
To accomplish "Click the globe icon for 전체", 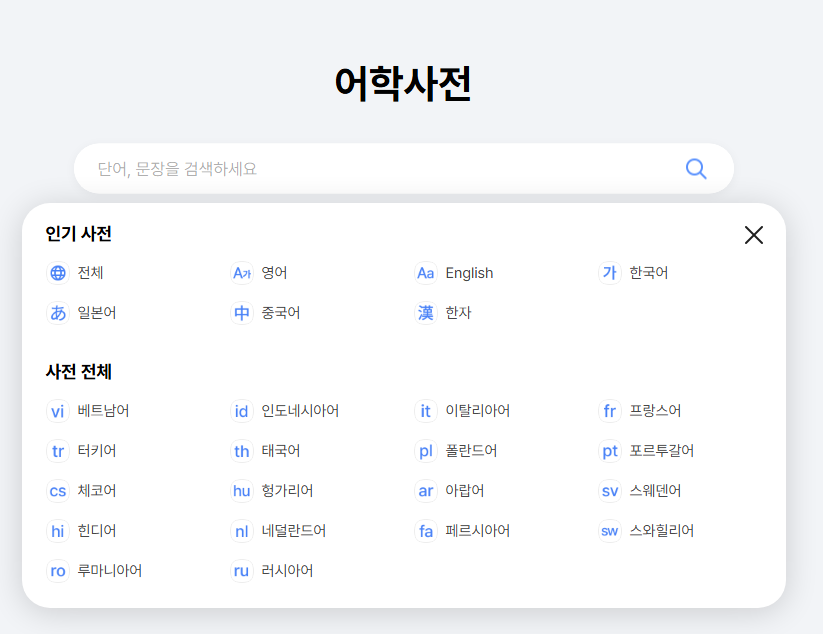I will click(58, 273).
